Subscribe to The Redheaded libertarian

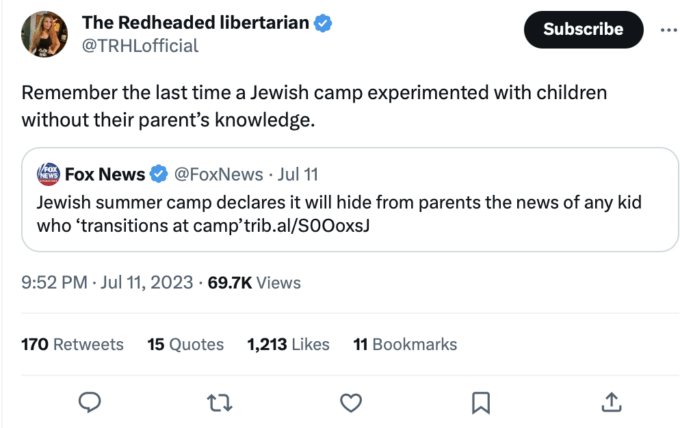(583, 29)
